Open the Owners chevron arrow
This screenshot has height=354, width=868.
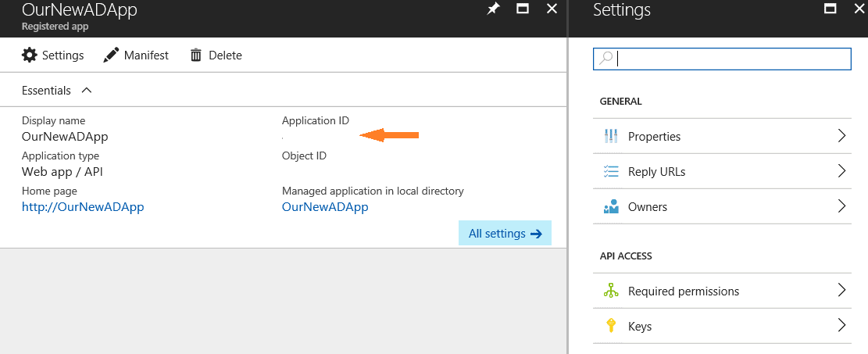coord(841,206)
